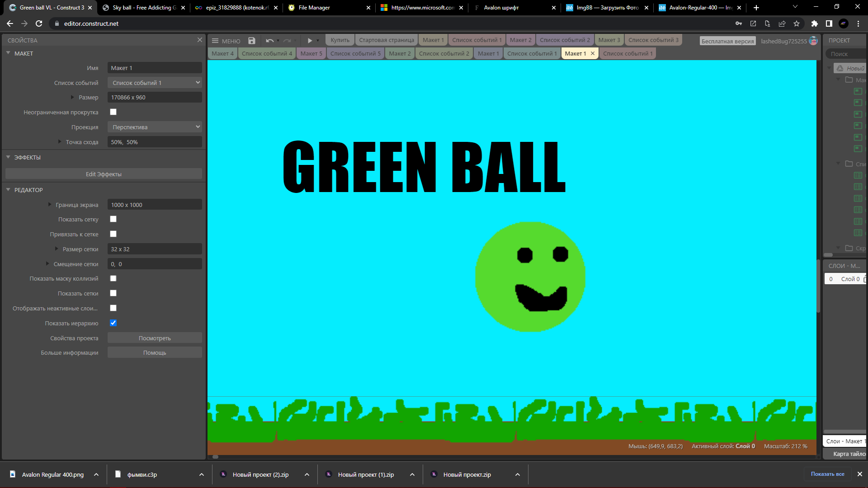Click the Edit Эффекты button

point(104,174)
